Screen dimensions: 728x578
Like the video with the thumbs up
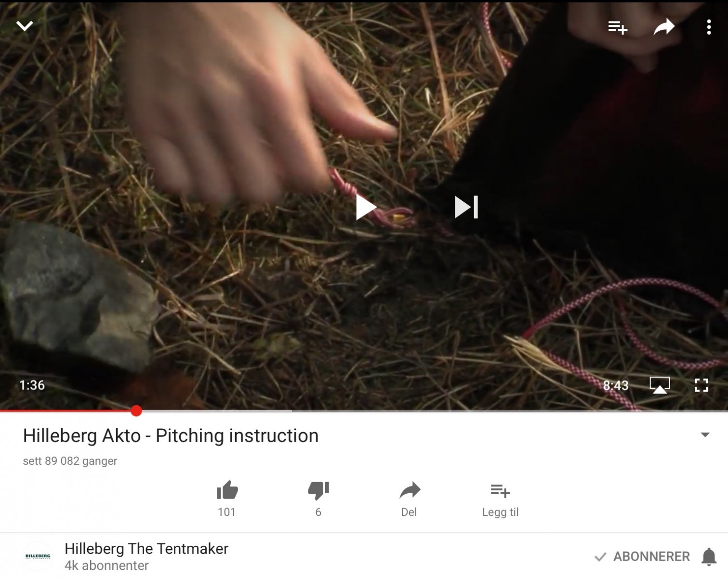(x=227, y=499)
